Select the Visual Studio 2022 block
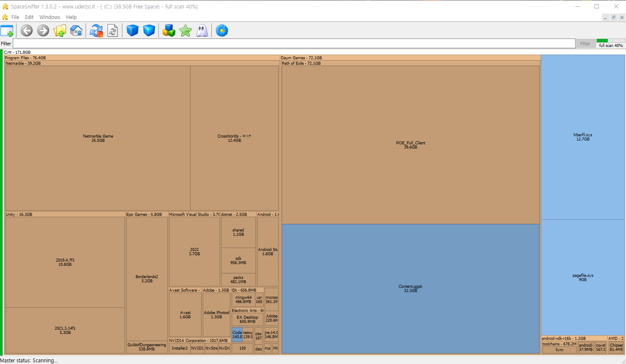The image size is (626, 364). click(194, 252)
